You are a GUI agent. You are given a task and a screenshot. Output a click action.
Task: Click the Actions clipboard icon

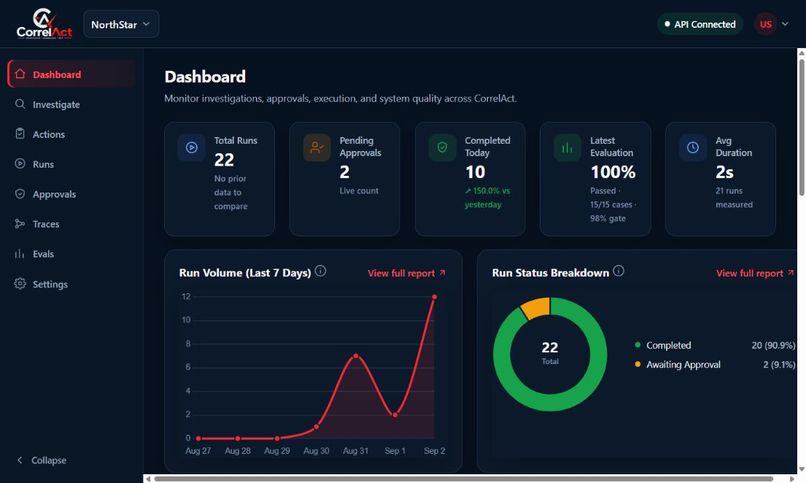[20, 134]
